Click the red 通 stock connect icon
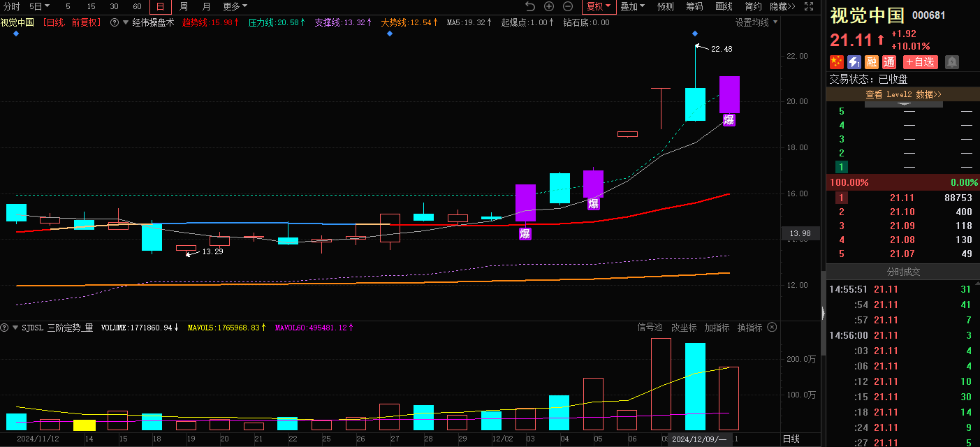980x447 pixels. tap(888, 61)
